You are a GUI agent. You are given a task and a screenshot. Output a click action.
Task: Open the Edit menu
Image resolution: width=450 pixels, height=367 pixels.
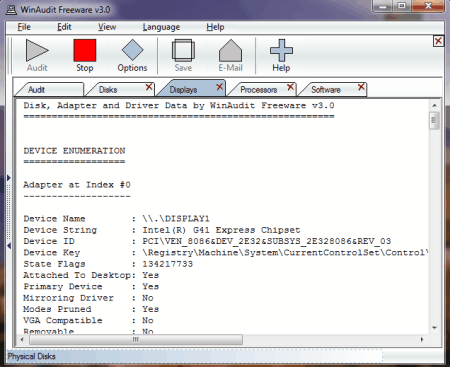(x=64, y=27)
